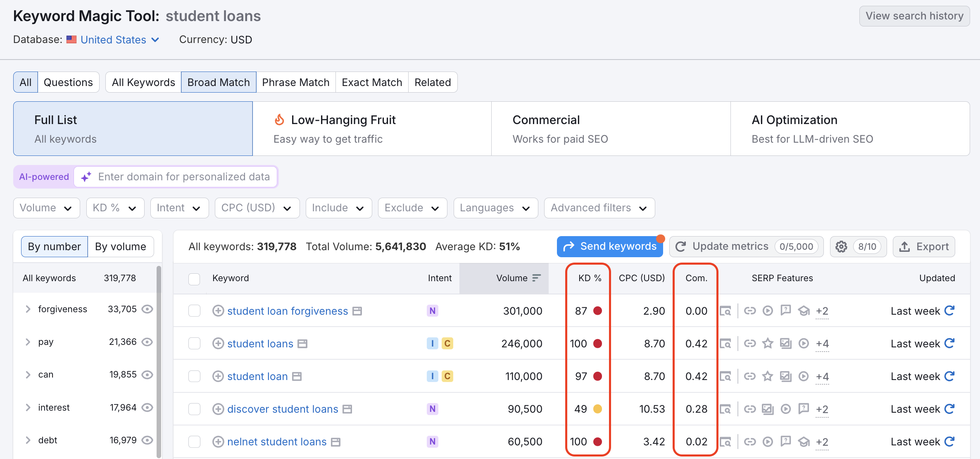980x459 pixels.
Task: Toggle the select-all keywords checkbox
Action: point(194,278)
